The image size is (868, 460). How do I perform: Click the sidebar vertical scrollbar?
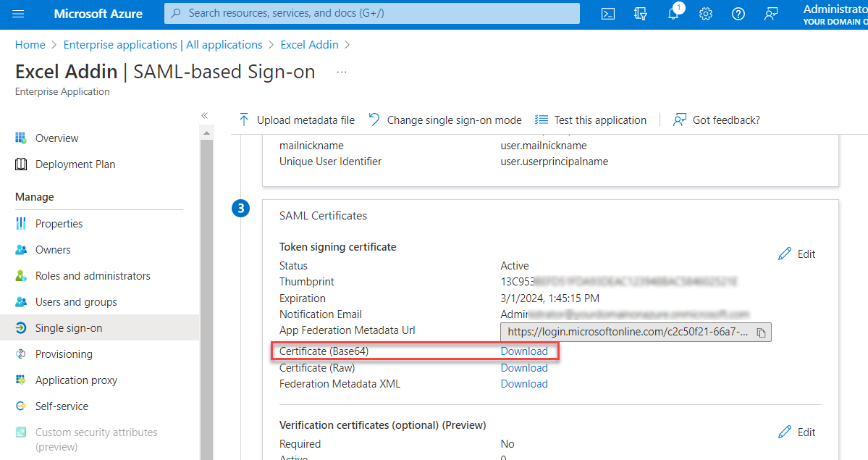206,290
